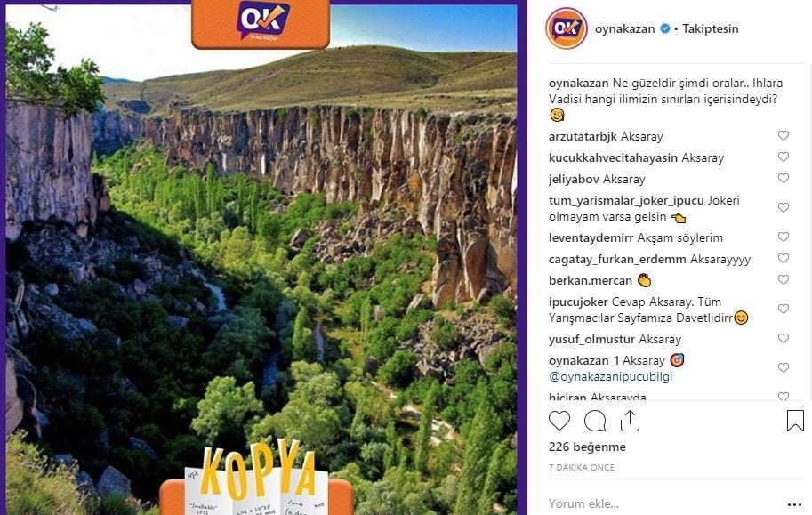The image size is (812, 515).
Task: Open the oynakazan profile picture
Action: pyautogui.click(x=566, y=28)
